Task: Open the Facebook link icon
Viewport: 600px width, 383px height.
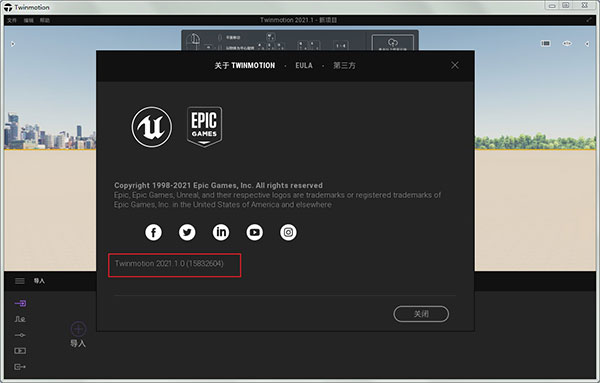Action: point(153,232)
